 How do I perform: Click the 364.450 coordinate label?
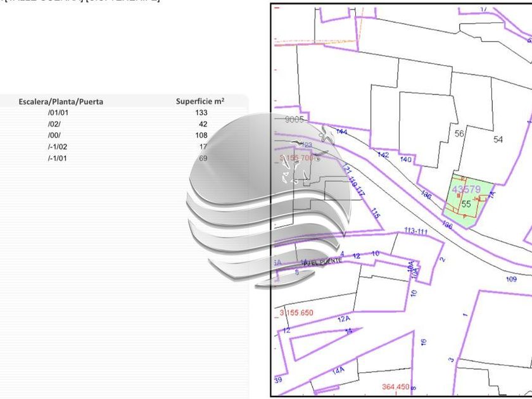pos(395,386)
